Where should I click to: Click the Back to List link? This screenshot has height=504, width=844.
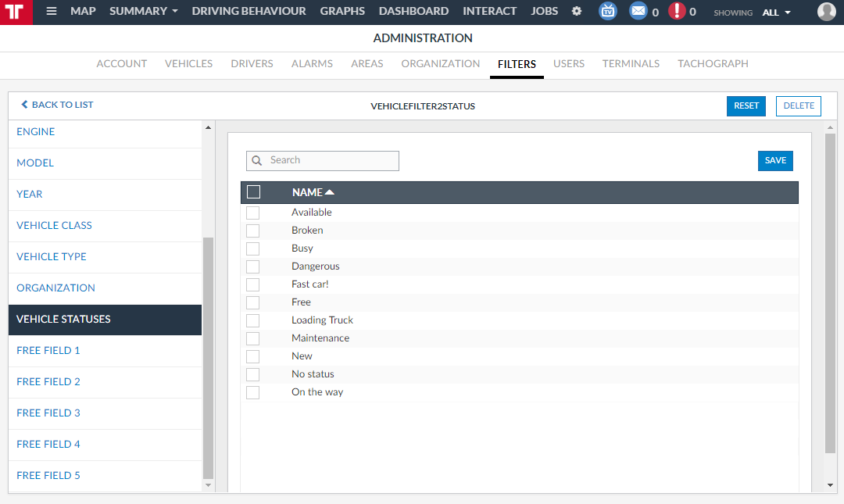coord(57,105)
